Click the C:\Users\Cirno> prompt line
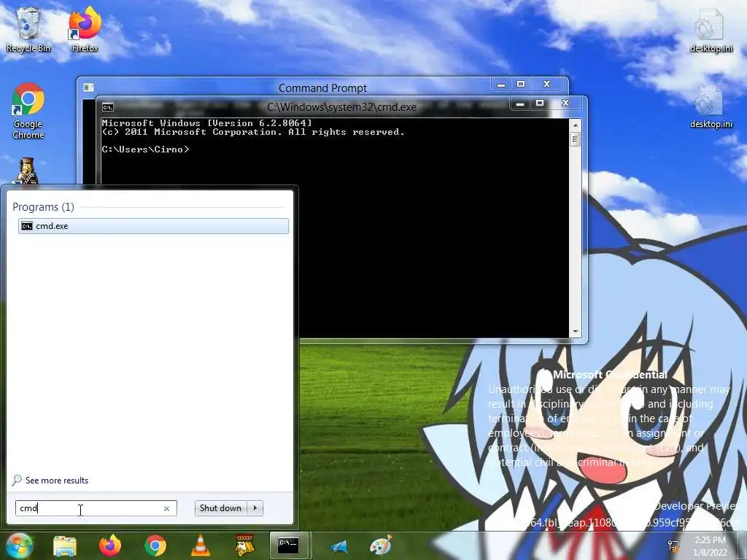The height and width of the screenshot is (560, 747). tap(145, 149)
